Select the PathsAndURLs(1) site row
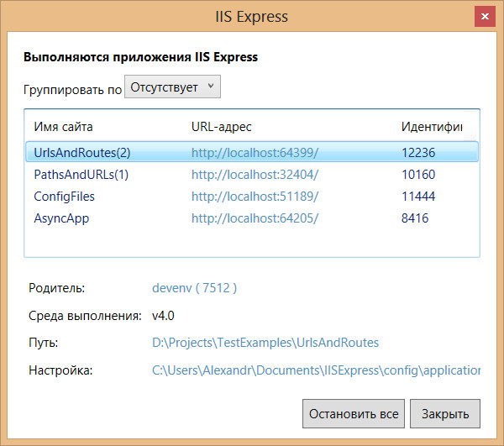504x446 pixels. pyautogui.click(x=252, y=175)
